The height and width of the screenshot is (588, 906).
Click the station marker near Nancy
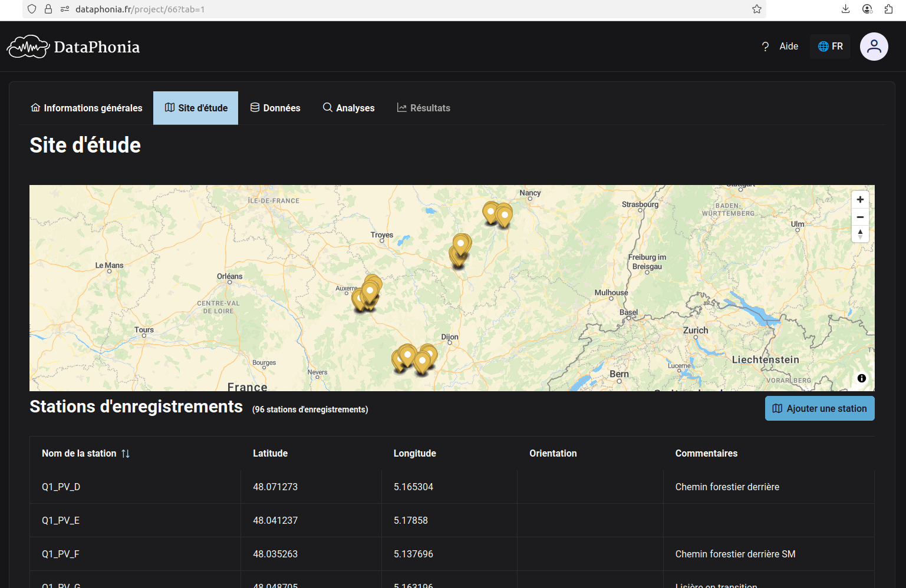tap(504, 215)
